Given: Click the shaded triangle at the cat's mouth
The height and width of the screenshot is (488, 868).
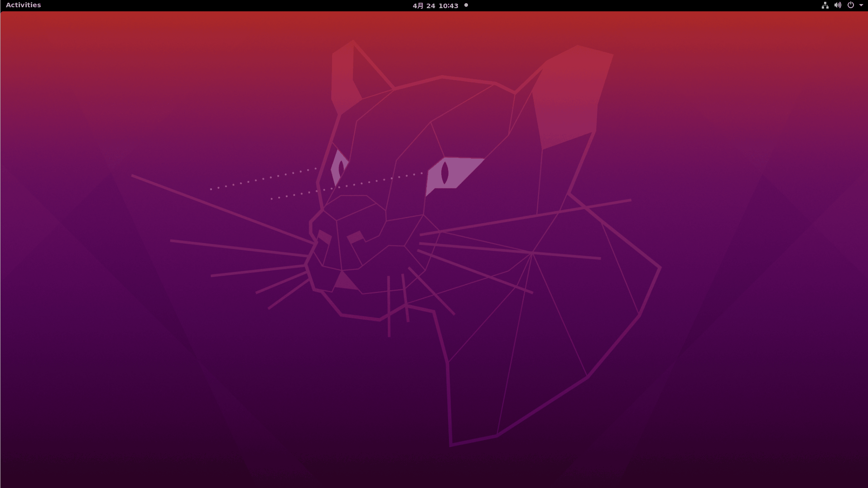Looking at the screenshot, I should coord(345,282).
